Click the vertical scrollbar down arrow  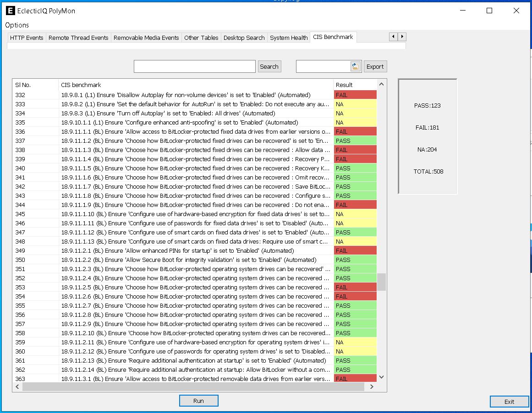coord(381,377)
